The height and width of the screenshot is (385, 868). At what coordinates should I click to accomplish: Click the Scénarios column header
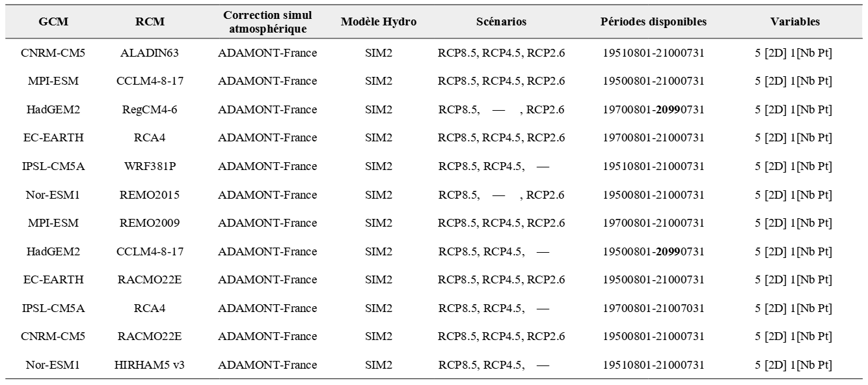501,21
